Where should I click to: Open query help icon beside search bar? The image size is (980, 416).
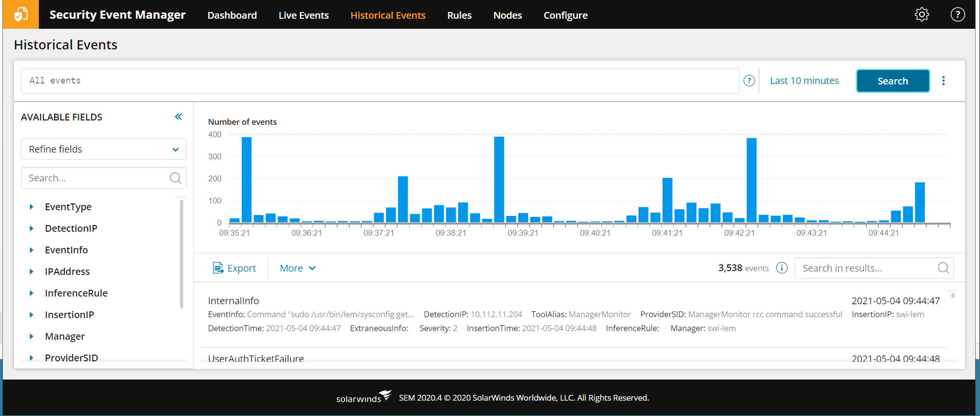click(x=749, y=81)
